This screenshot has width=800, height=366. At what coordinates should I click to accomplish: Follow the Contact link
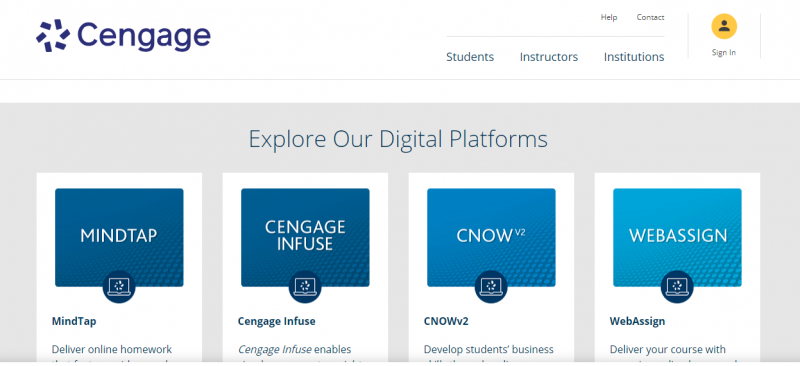click(650, 17)
